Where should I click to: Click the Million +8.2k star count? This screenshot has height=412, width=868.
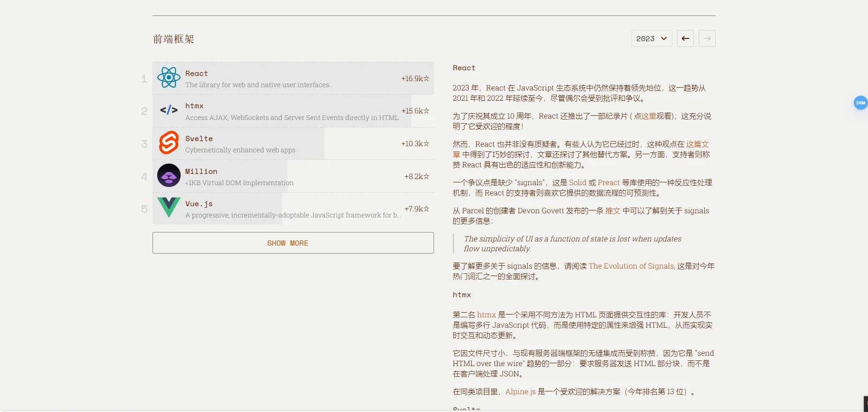point(416,177)
